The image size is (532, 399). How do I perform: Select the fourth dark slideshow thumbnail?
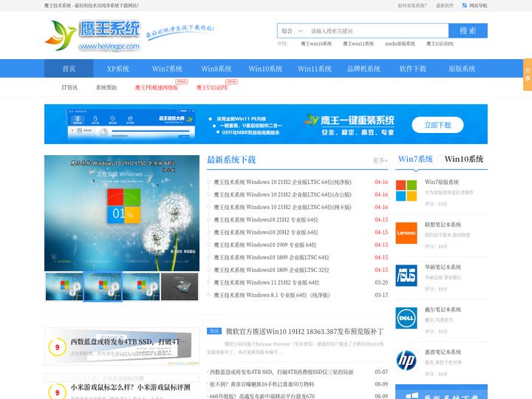point(180,287)
